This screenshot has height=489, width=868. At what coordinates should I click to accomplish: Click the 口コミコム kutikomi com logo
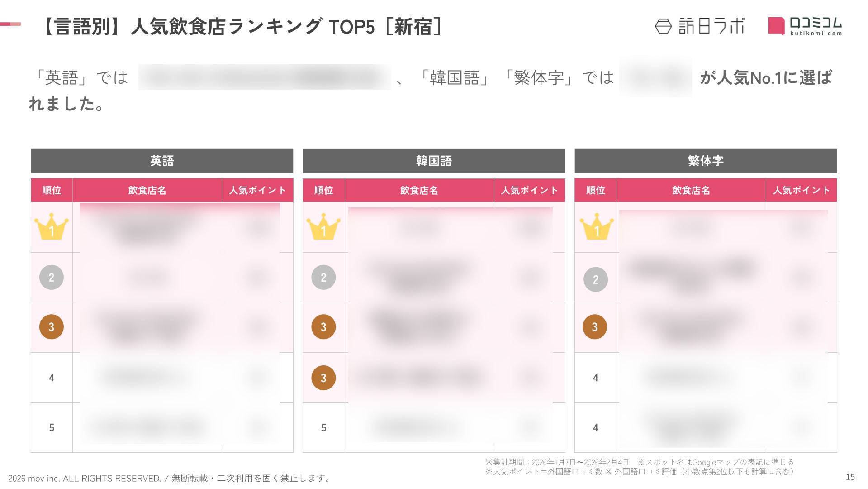pos(805,26)
